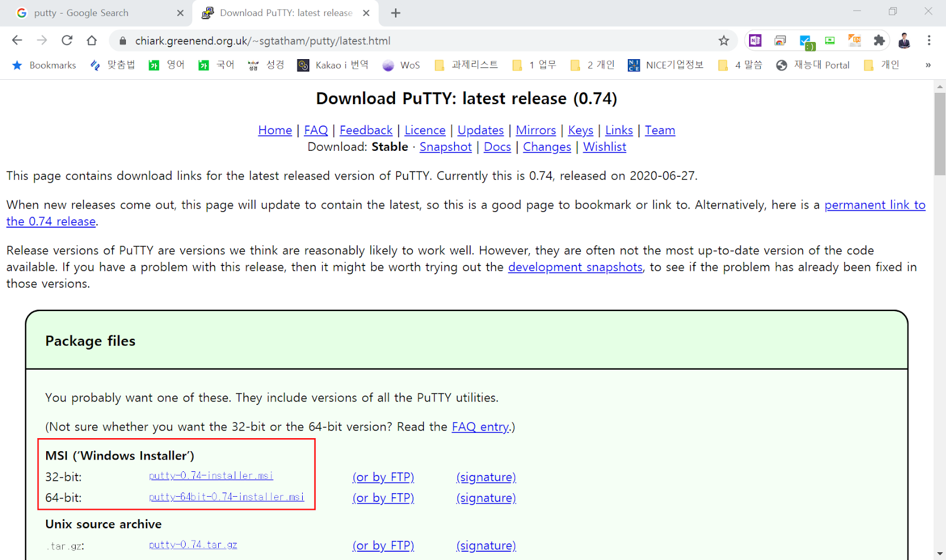Expand the '2 개인' bookmark folder
The height and width of the screenshot is (560, 946).
[592, 65]
